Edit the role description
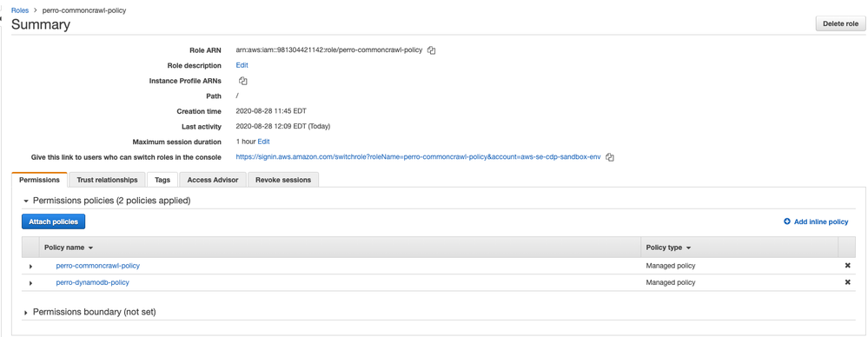This screenshot has width=868, height=337. pos(242,65)
